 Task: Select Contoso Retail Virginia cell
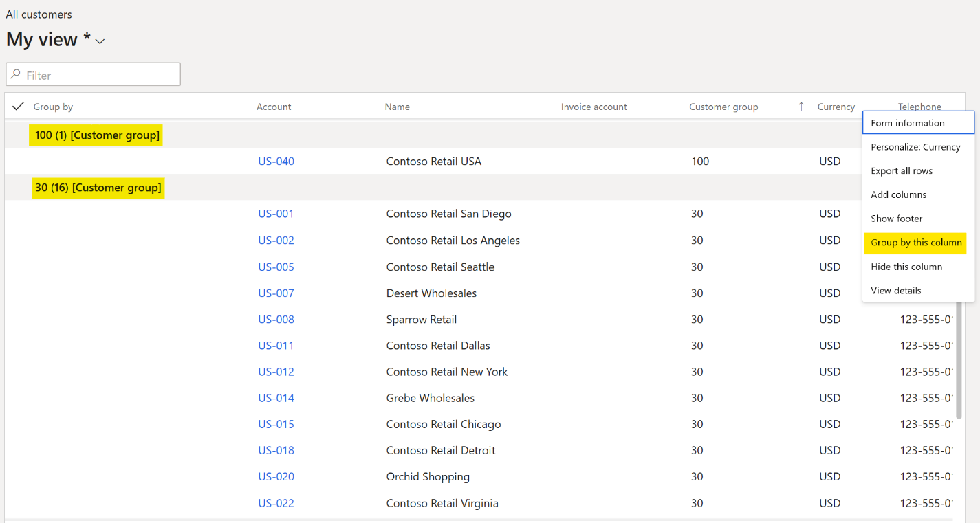click(442, 503)
